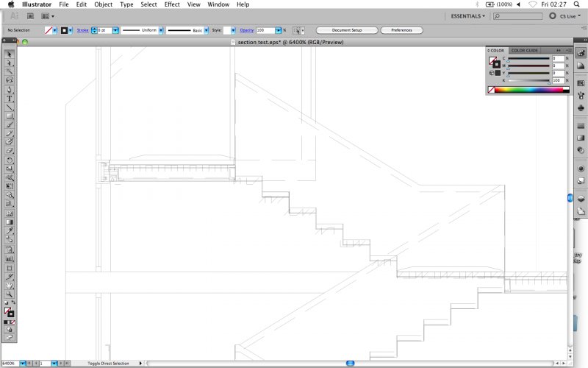Click the C (cyan) slider track

tap(528, 59)
